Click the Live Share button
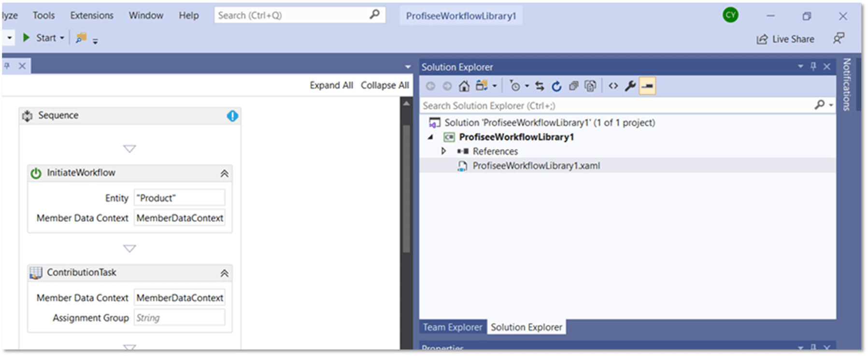 tap(785, 39)
